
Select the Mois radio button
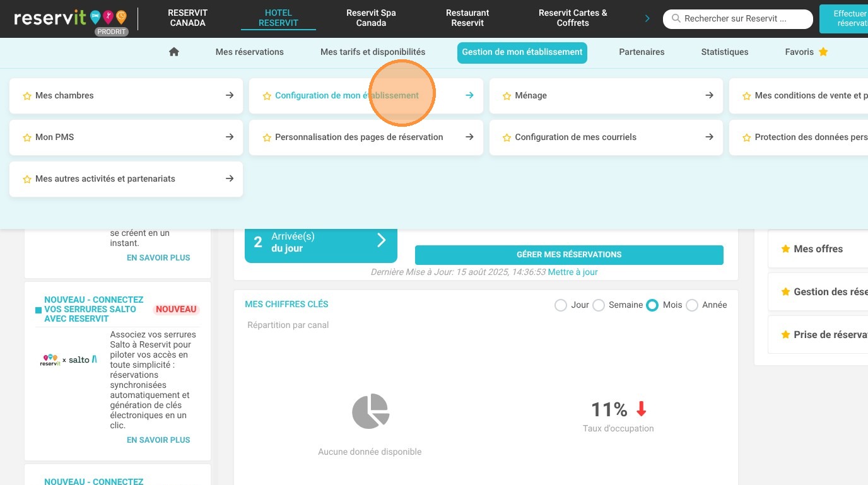[x=652, y=305]
